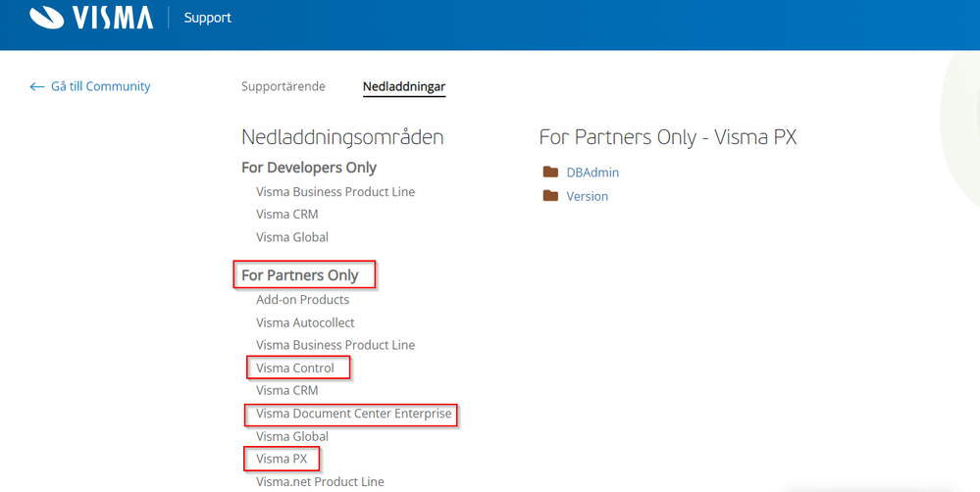Click the For Developers Only heading
Screen dimensions: 980x492
[309, 168]
